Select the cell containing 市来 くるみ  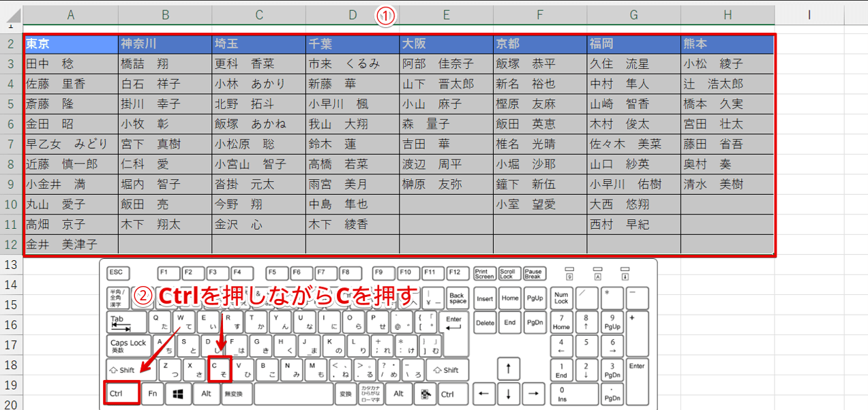pos(353,64)
